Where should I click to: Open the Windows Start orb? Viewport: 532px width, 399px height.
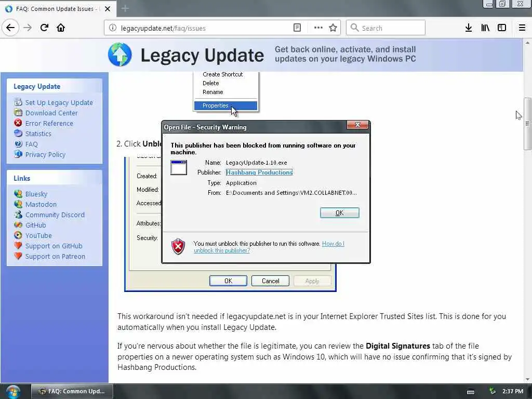click(x=13, y=392)
